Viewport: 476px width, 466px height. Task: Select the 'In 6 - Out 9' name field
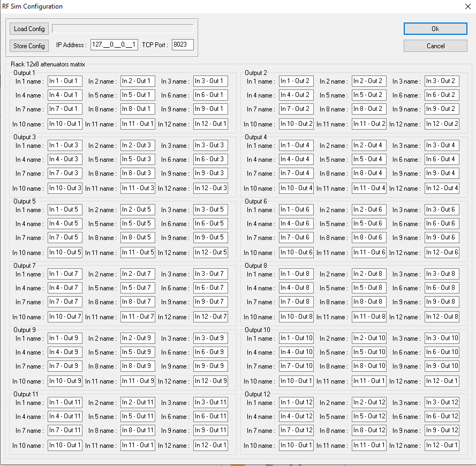tap(210, 352)
